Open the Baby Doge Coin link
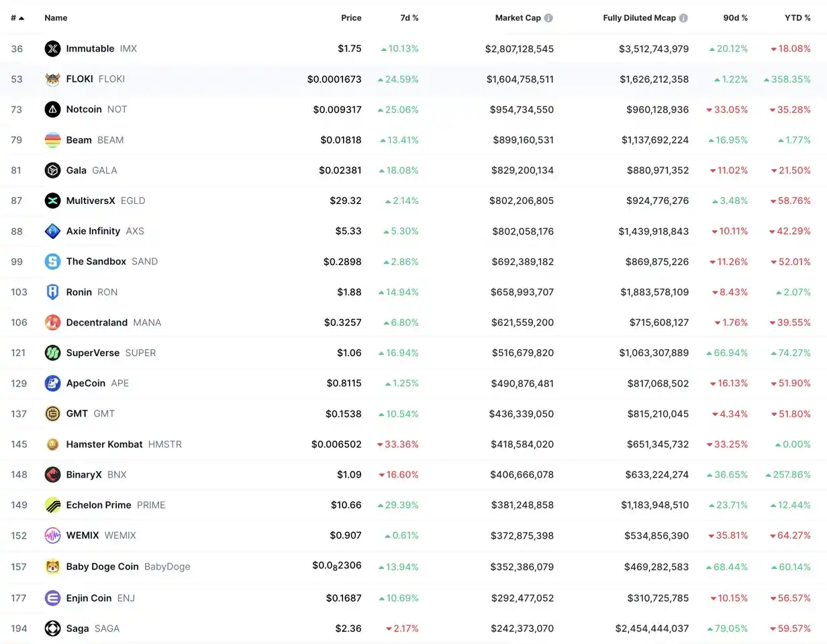827x644 pixels. [x=102, y=566]
